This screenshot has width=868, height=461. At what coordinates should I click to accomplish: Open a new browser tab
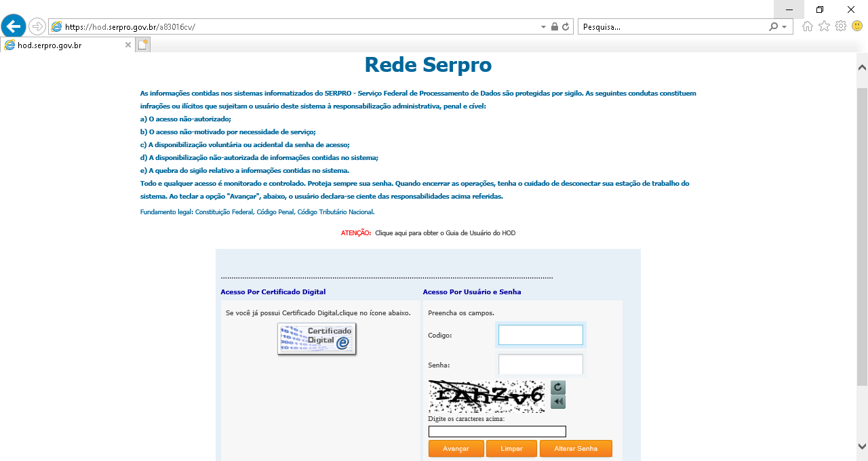(142, 45)
